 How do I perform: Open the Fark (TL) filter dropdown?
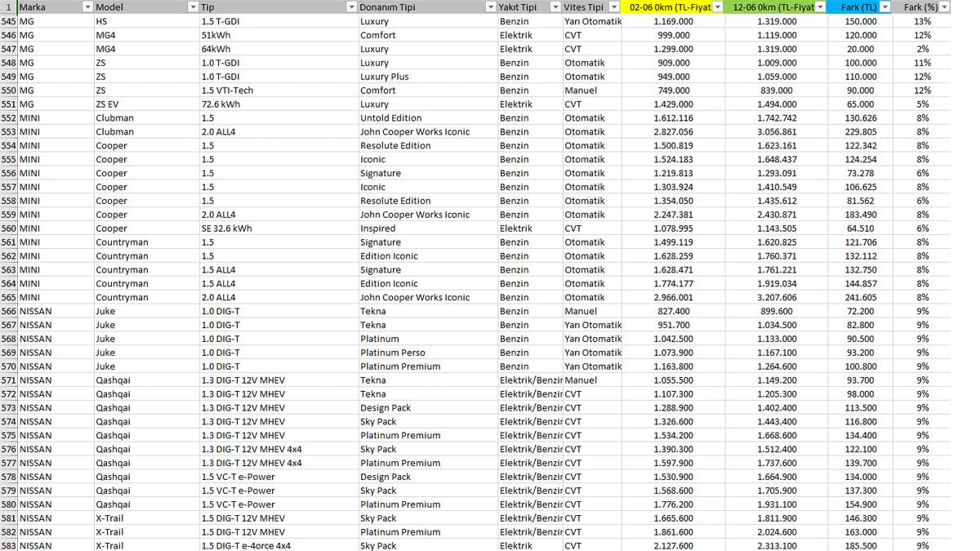[886, 7]
